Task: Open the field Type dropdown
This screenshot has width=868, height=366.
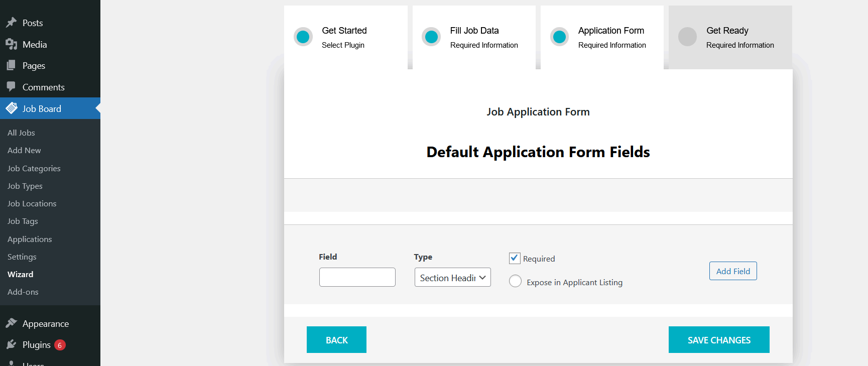Action: coord(452,277)
